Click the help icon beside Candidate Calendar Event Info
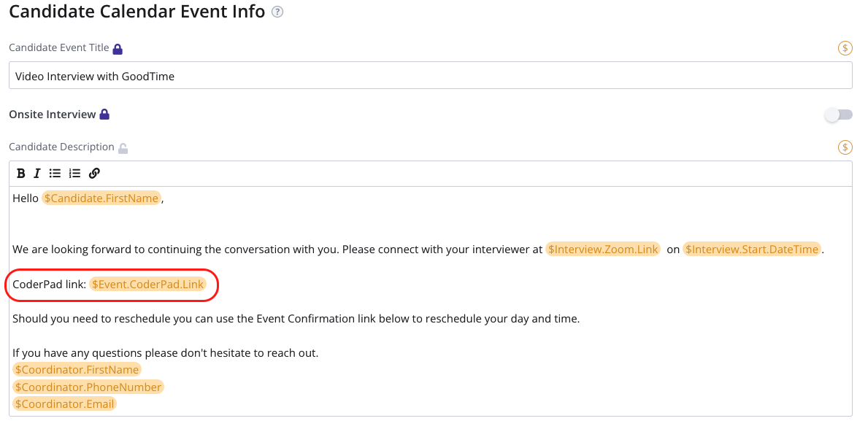This screenshot has height=429, width=868. [x=277, y=12]
